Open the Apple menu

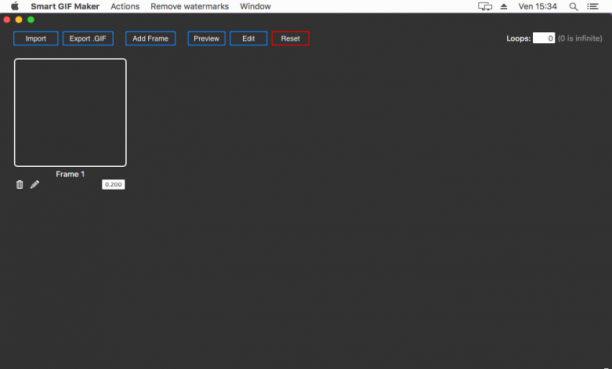15,6
